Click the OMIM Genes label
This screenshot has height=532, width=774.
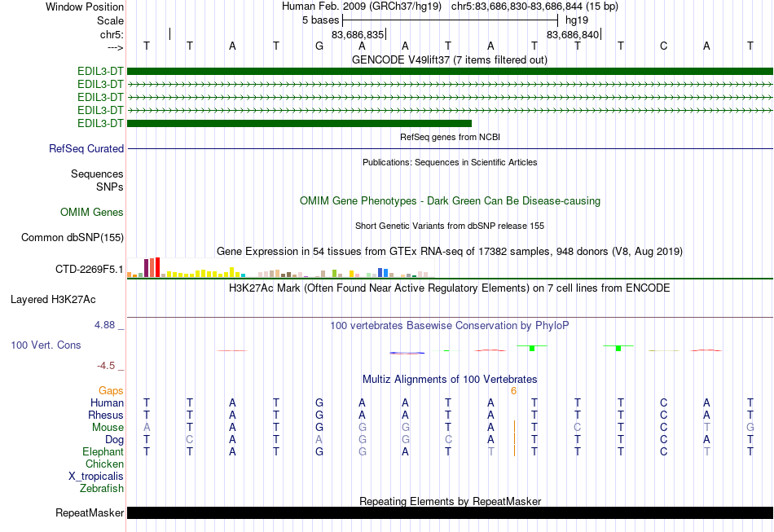pos(92,212)
